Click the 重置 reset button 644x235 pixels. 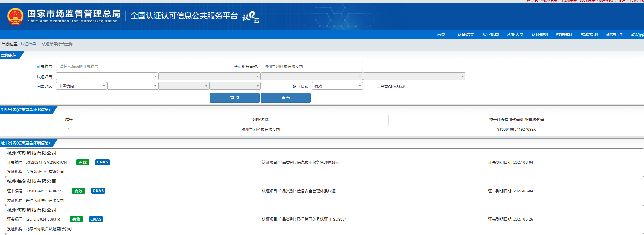click(286, 98)
